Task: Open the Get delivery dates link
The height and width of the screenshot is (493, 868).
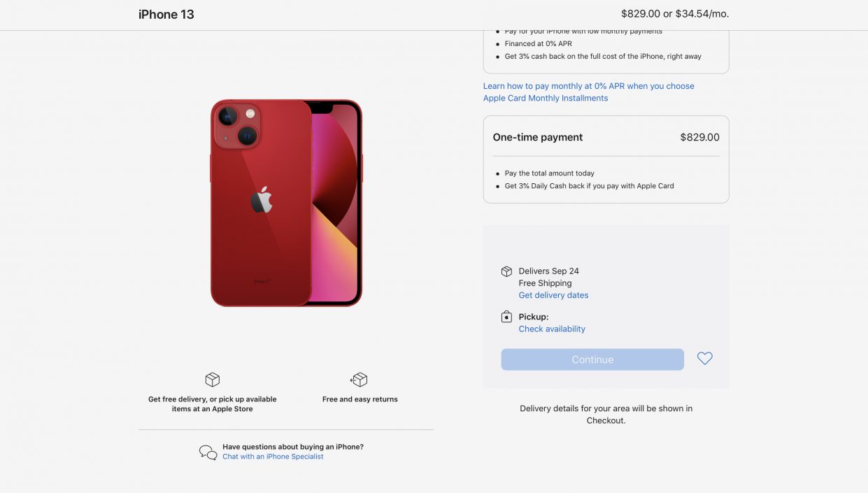Action: point(553,295)
